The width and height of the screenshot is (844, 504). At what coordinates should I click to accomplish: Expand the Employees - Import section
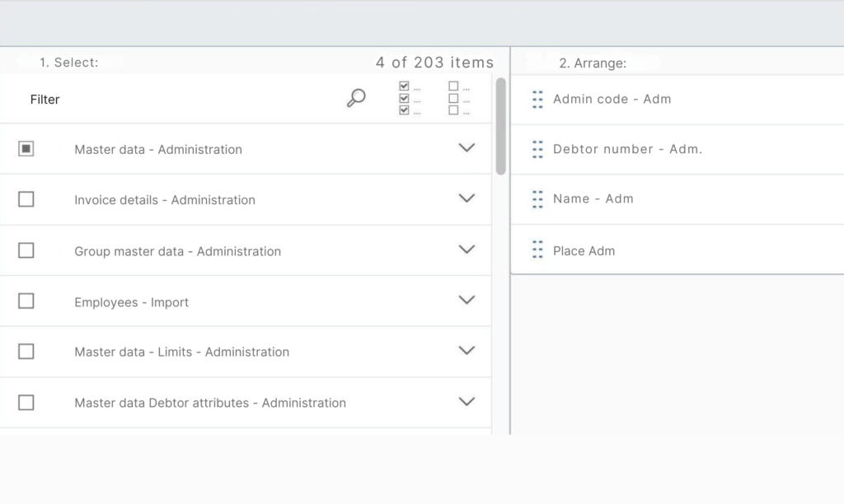[467, 301]
